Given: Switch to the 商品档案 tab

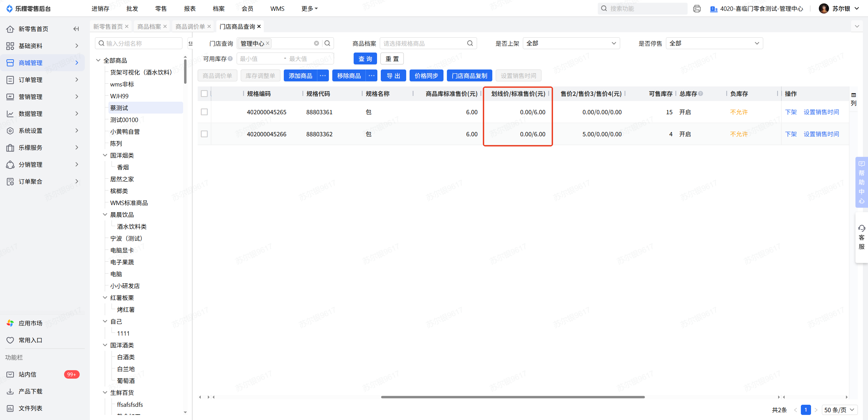Looking at the screenshot, I should coord(149,26).
